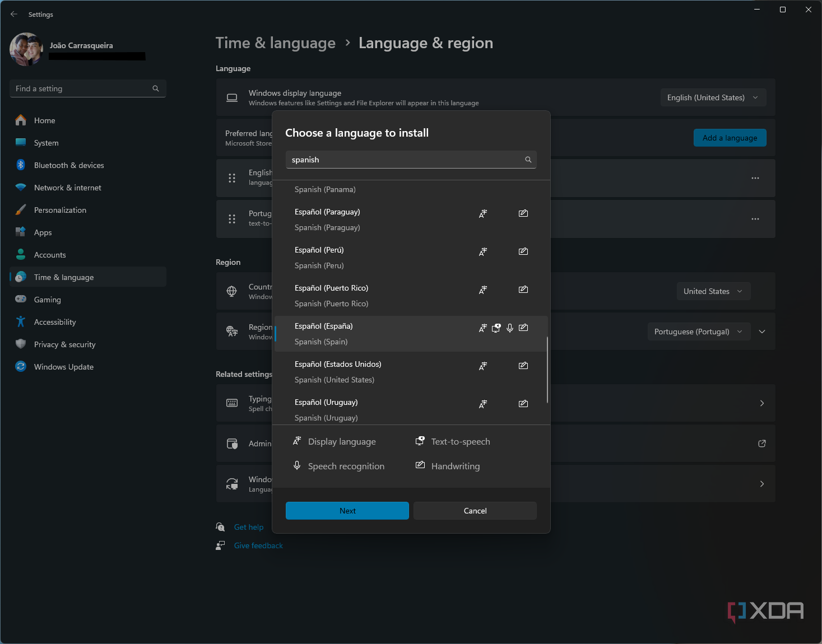Select the Display language icon for Español (España)
822x644 pixels.
click(x=482, y=328)
